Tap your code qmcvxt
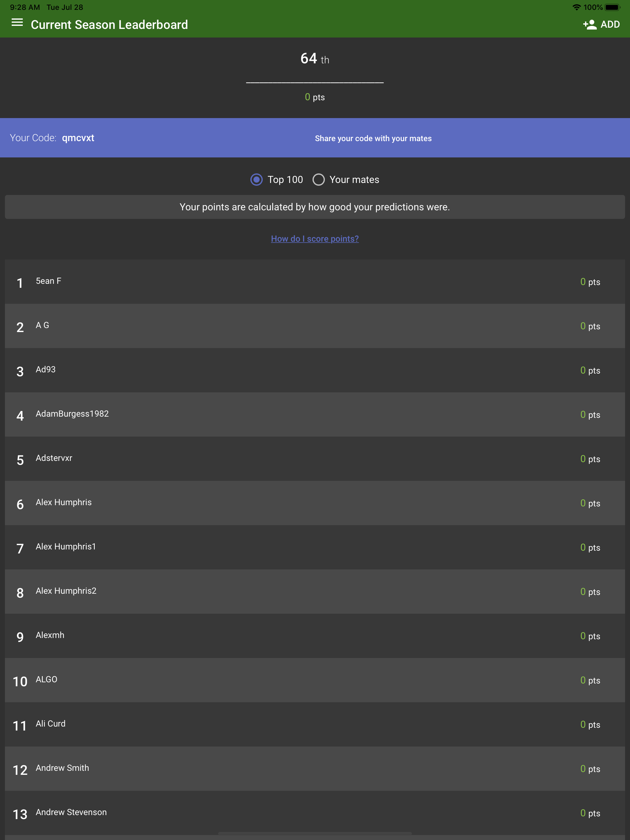This screenshot has width=630, height=840. pyautogui.click(x=78, y=138)
